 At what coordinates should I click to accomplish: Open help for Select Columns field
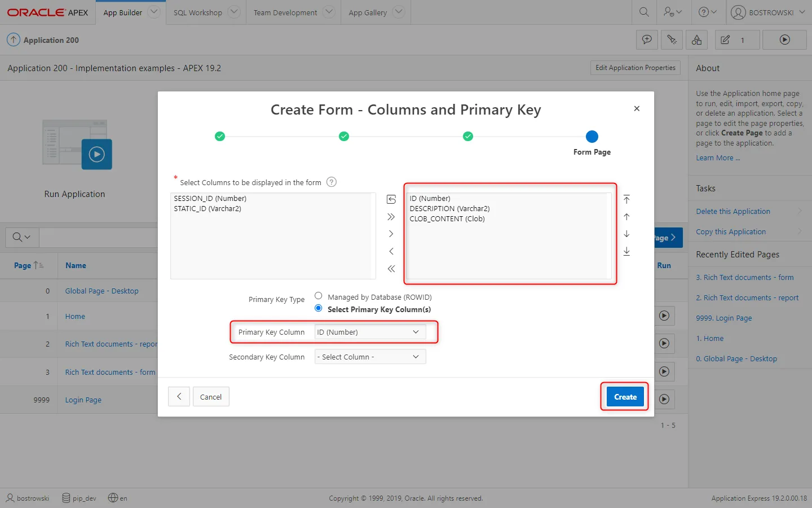(x=332, y=182)
